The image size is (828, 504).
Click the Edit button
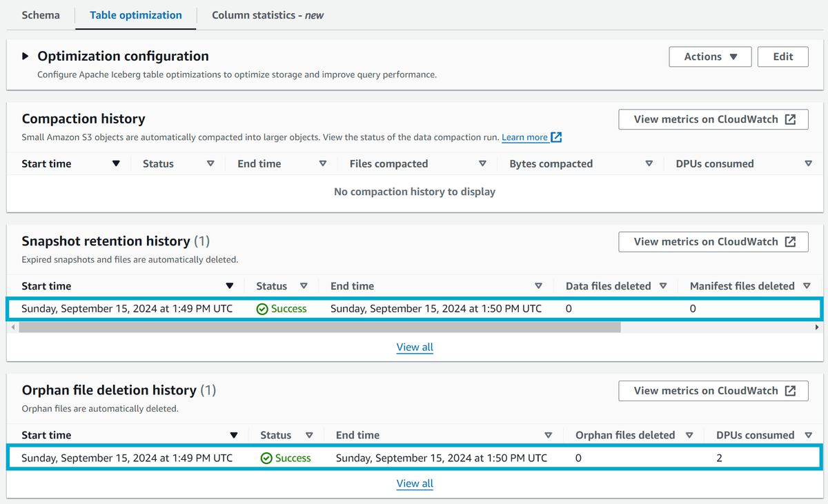pos(782,57)
